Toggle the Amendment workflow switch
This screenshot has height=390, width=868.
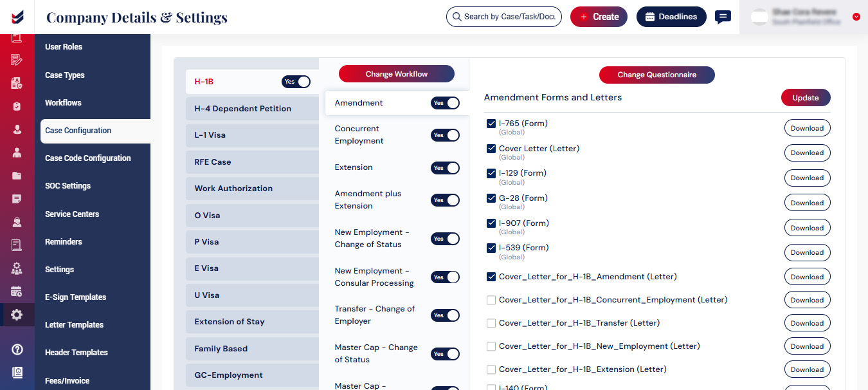pyautogui.click(x=445, y=103)
